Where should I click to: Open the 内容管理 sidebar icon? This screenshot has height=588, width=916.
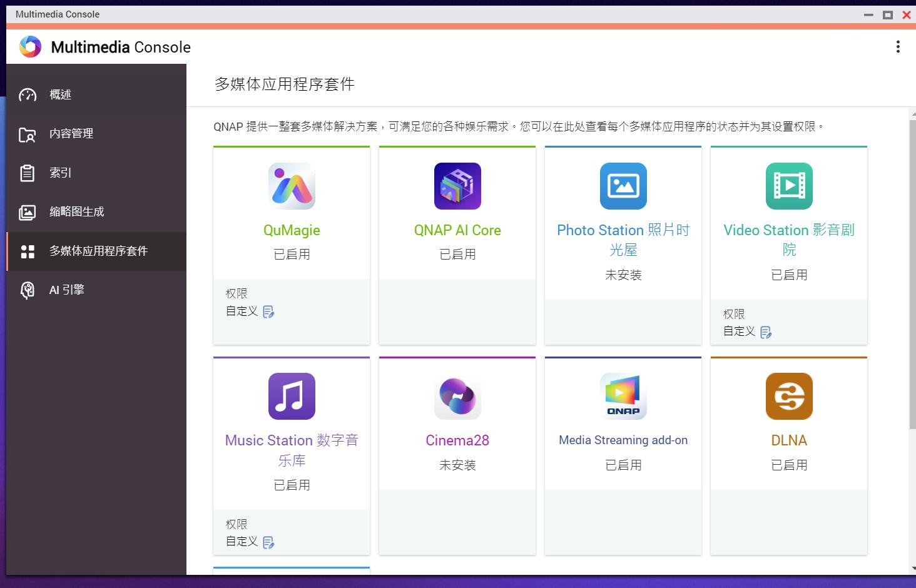pos(28,134)
